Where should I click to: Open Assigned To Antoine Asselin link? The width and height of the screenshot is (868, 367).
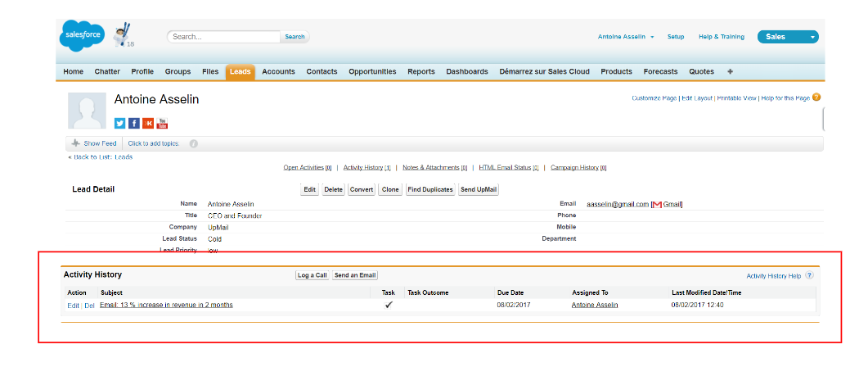click(595, 305)
